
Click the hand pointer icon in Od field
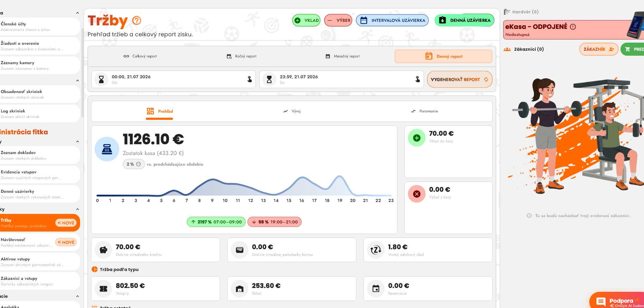point(249,79)
